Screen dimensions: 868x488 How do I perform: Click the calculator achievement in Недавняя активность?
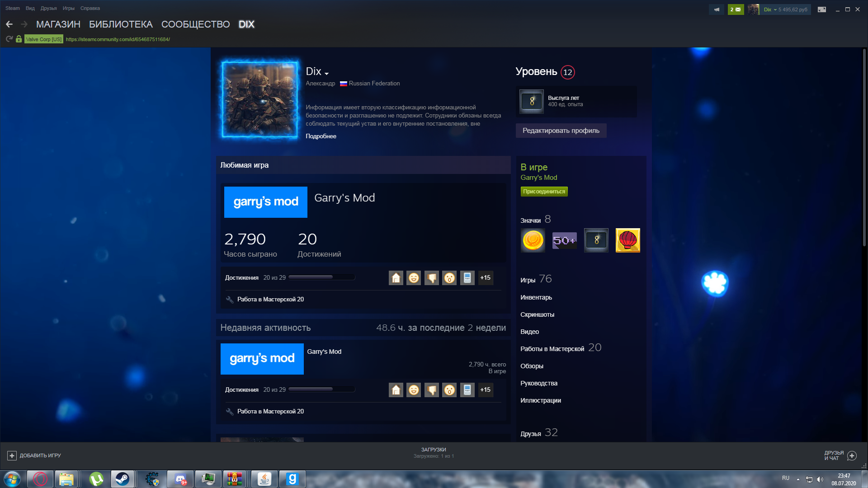click(467, 390)
